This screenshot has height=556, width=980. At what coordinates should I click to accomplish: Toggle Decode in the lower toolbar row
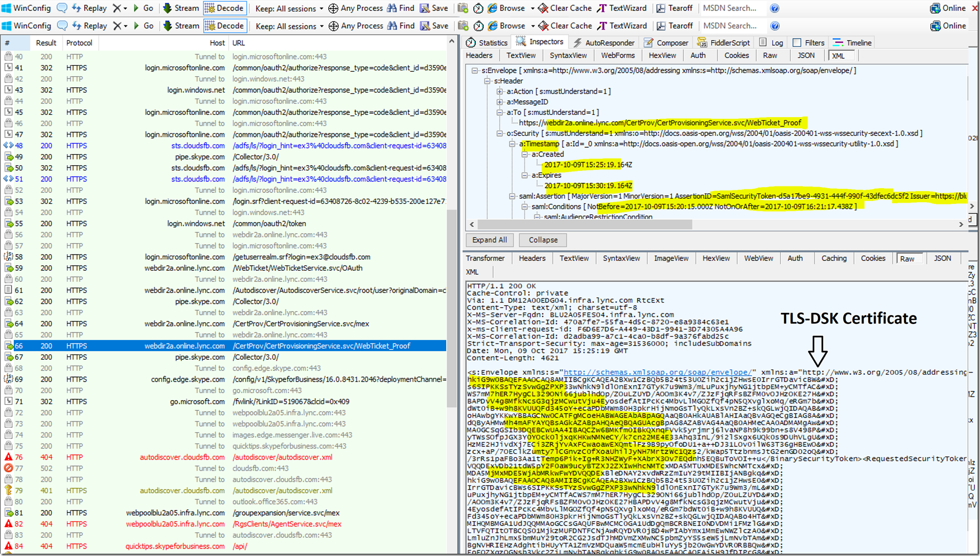click(x=225, y=26)
